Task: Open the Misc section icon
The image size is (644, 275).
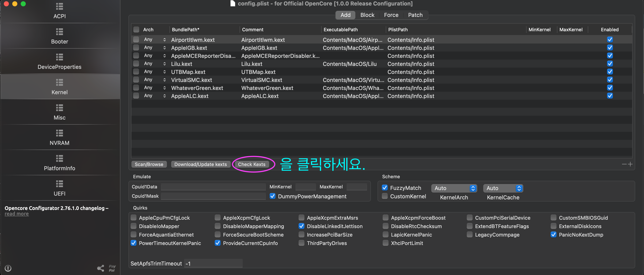Action: pos(60,108)
